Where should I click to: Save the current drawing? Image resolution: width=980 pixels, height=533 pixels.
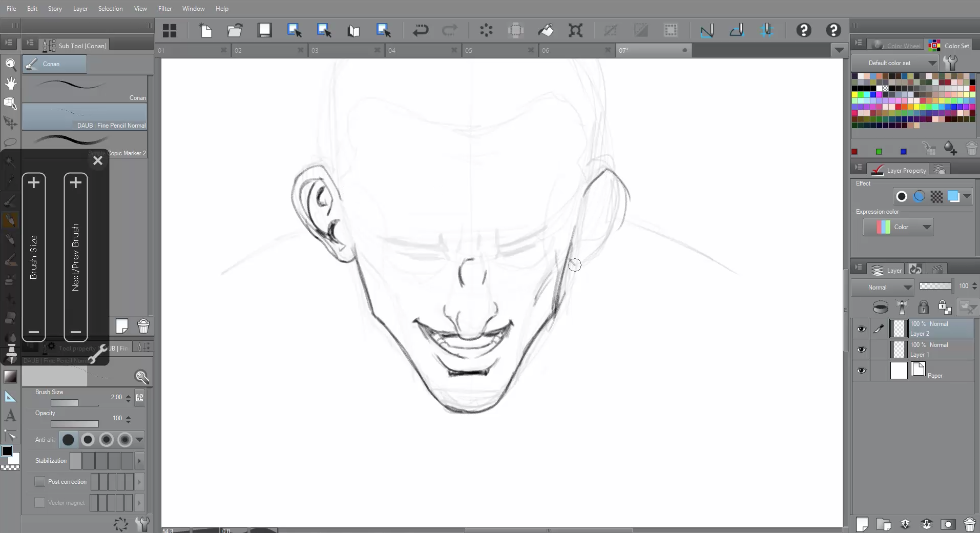pyautogui.click(x=264, y=31)
